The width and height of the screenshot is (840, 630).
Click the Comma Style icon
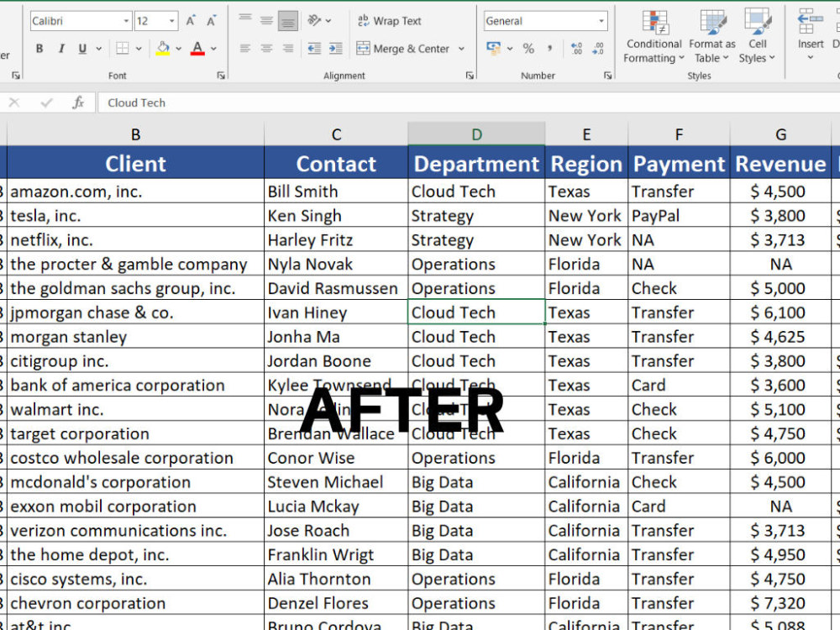pyautogui.click(x=550, y=49)
